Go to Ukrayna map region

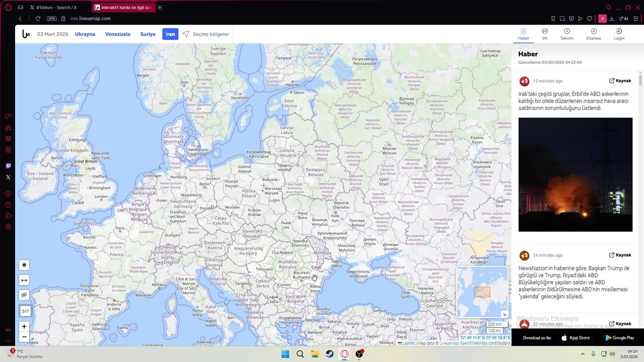85,34
